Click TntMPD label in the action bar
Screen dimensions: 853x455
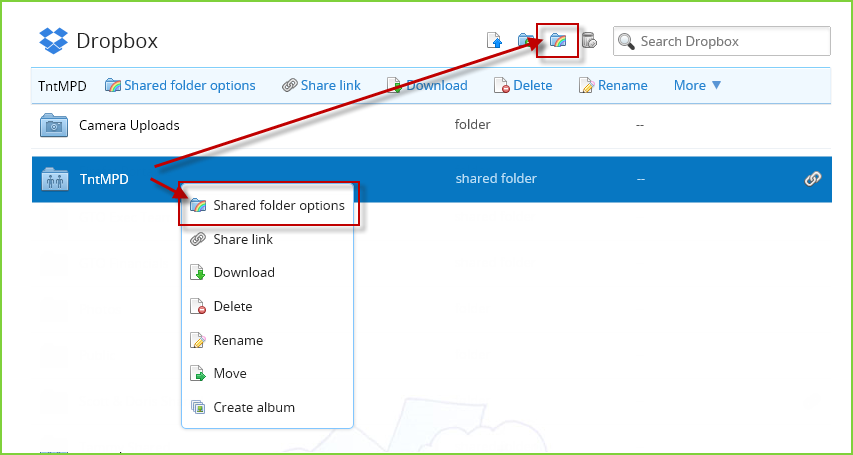click(62, 86)
